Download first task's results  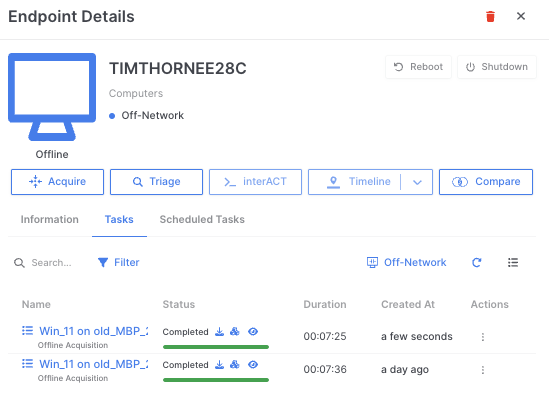220,331
